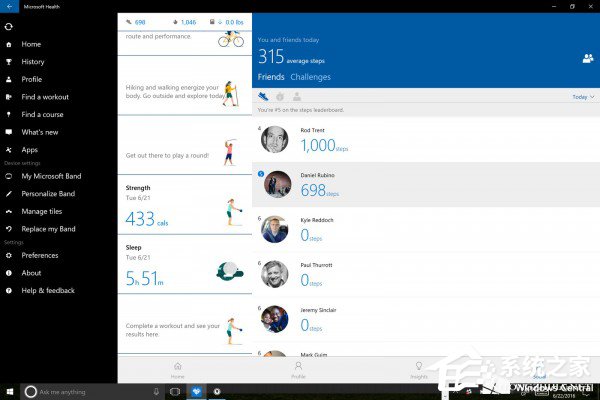Click the Preferences gear icon
Screen dimensions: 600x400
[x=8, y=255]
